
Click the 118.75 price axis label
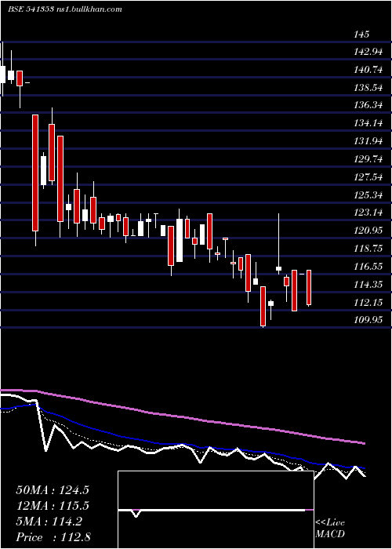click(x=368, y=249)
